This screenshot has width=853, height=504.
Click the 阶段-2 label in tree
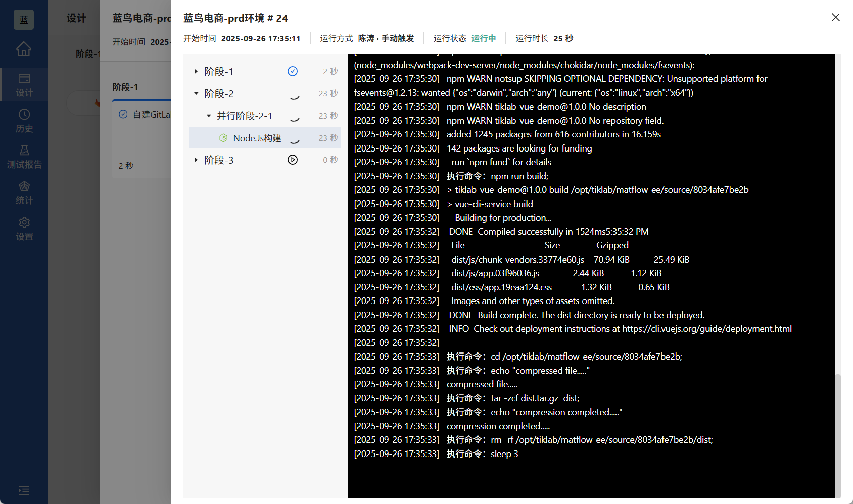219,93
